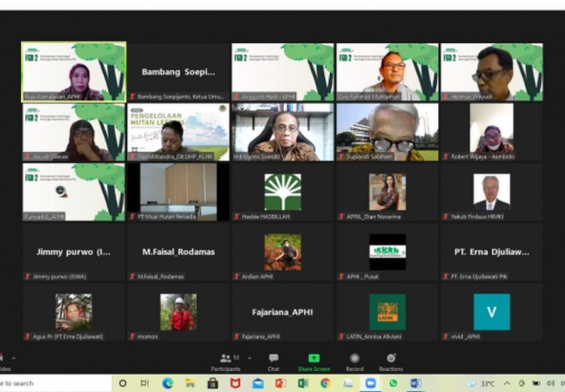Click the Zoom icon on the taskbar
Viewport: 565px width, 392px height.
[x=370, y=383]
